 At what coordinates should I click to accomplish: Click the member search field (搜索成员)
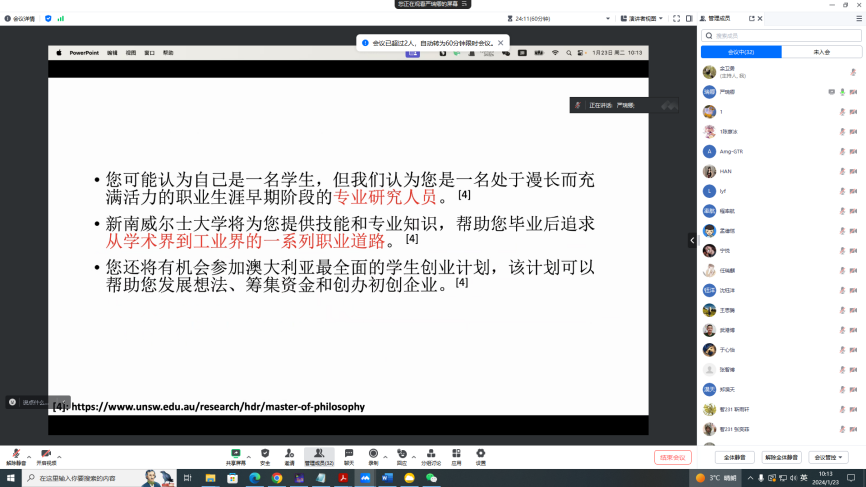click(x=781, y=36)
